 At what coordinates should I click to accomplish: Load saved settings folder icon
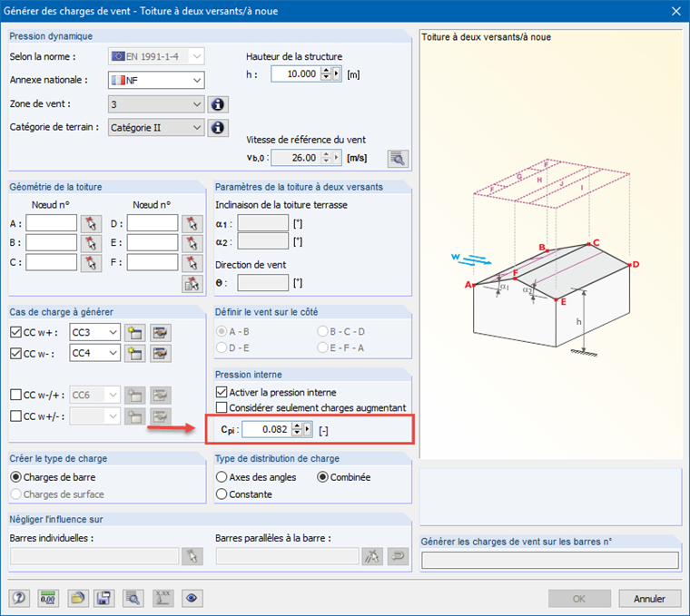pos(78,599)
